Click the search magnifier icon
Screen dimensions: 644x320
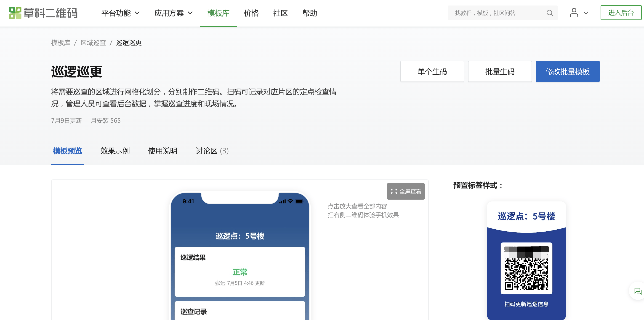[x=549, y=13]
